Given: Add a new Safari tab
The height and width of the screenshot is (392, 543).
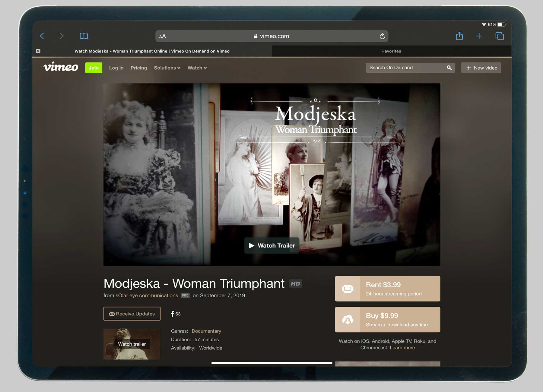Looking at the screenshot, I should point(479,36).
